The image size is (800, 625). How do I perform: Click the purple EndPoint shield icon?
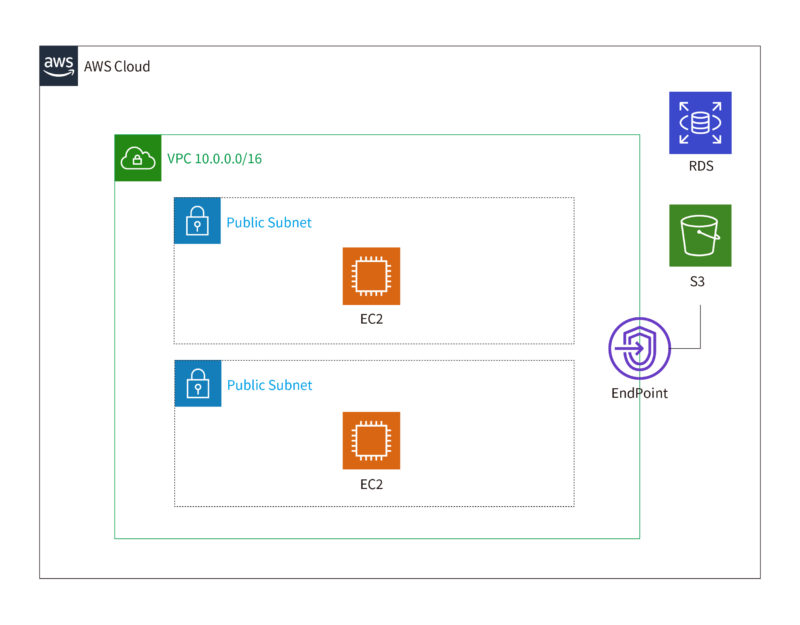coord(639,348)
